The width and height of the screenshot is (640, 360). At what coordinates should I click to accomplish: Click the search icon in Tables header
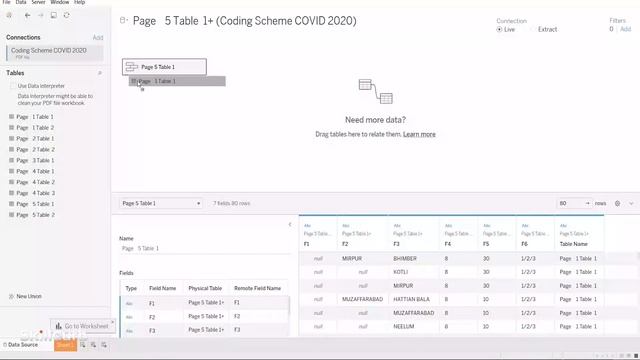(100, 73)
